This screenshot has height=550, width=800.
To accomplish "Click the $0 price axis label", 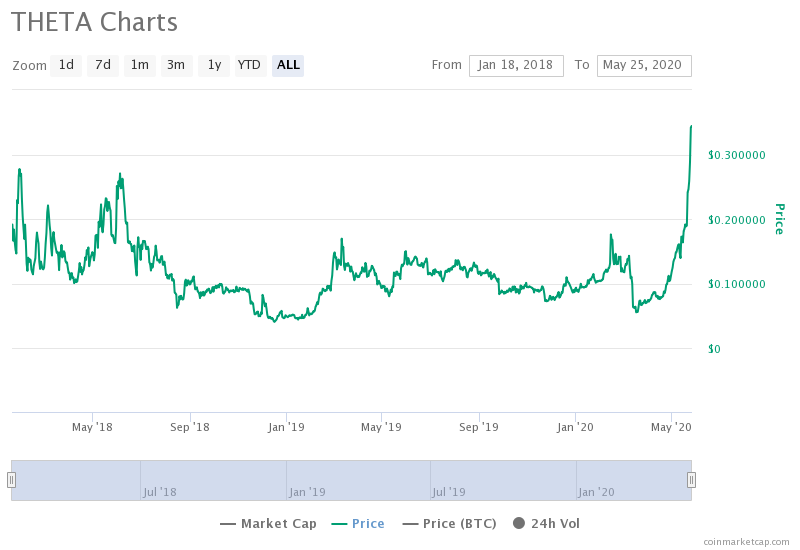I will tap(714, 349).
